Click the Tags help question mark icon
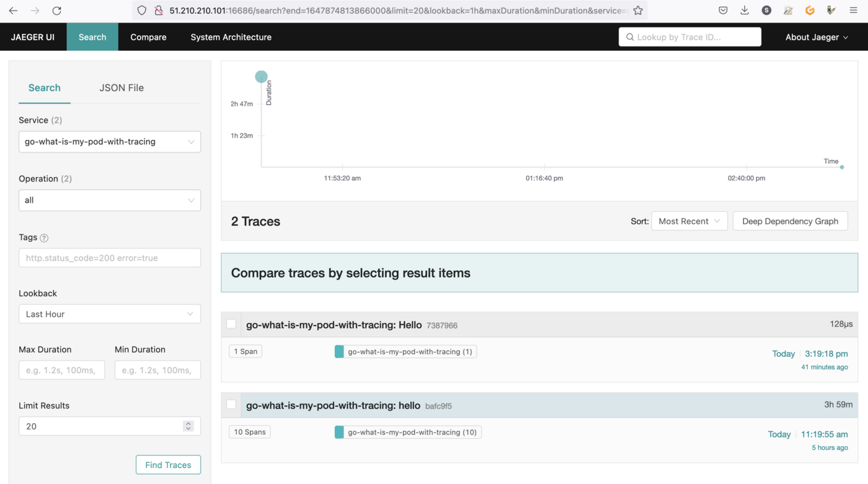This screenshot has width=868, height=484. (x=44, y=238)
